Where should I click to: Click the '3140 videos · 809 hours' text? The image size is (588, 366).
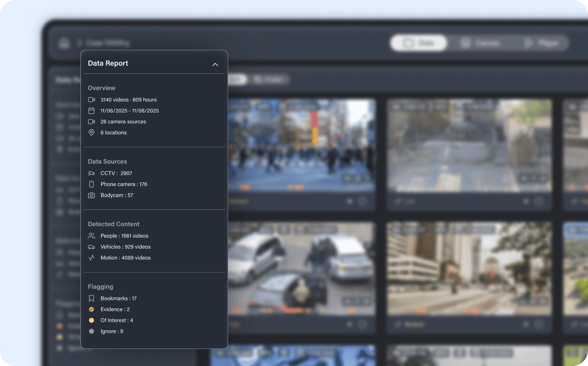[129, 100]
